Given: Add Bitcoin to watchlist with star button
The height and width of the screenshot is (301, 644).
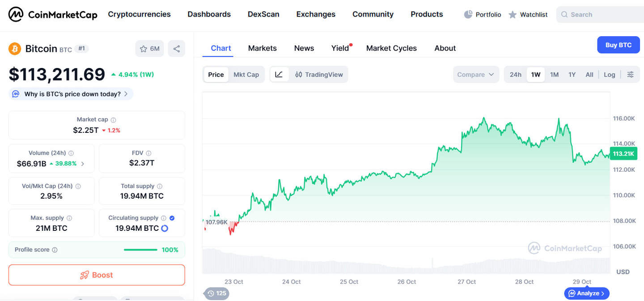Looking at the screenshot, I should 149,49.
